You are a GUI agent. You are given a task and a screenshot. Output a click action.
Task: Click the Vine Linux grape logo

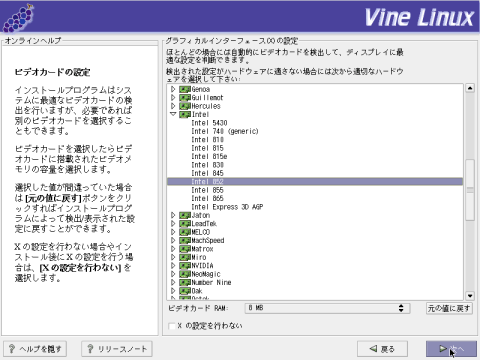19,18
